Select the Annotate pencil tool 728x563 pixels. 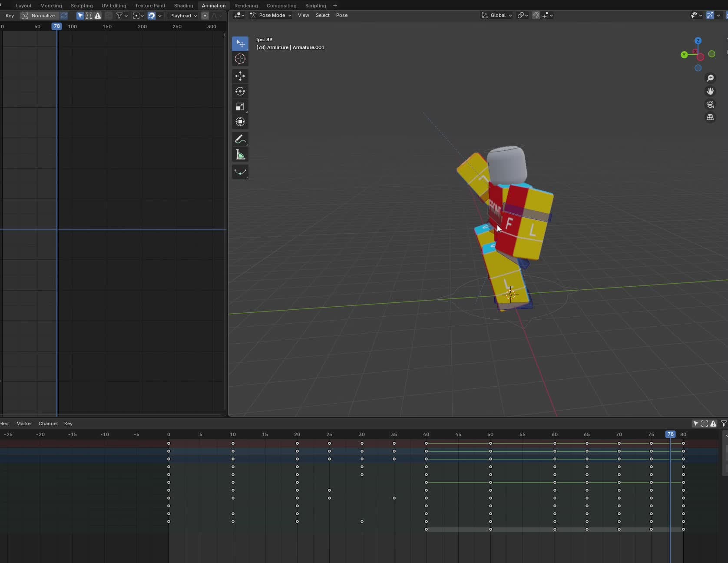point(240,139)
